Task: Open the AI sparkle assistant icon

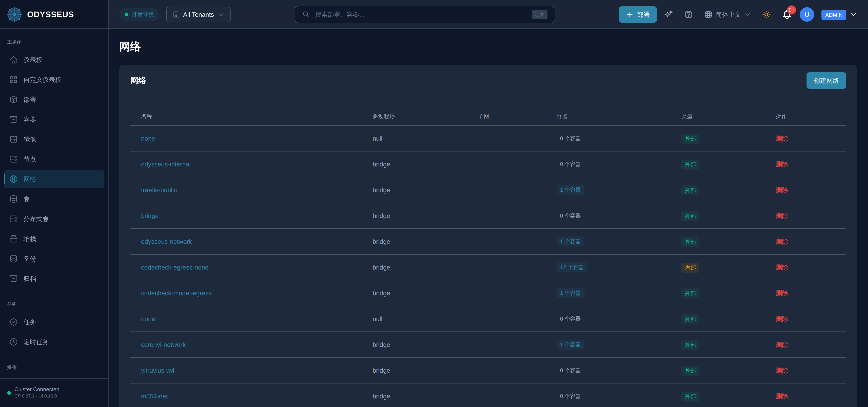Action: click(x=669, y=14)
